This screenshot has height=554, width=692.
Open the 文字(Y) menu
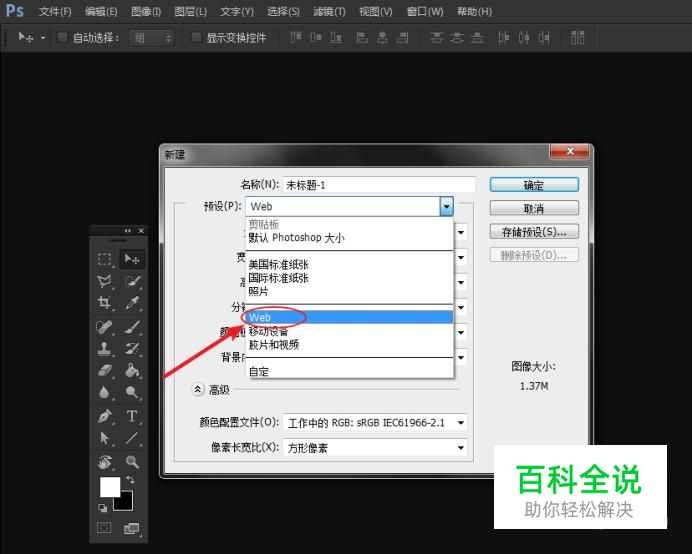pyautogui.click(x=237, y=11)
